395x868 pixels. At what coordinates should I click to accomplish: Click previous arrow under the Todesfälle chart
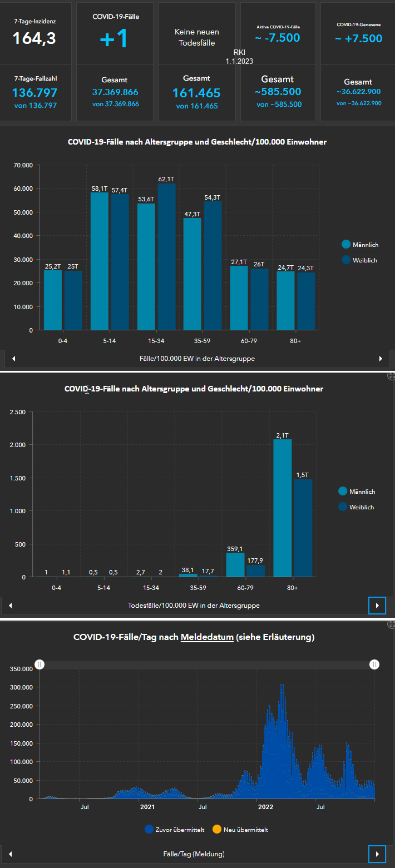[10, 605]
